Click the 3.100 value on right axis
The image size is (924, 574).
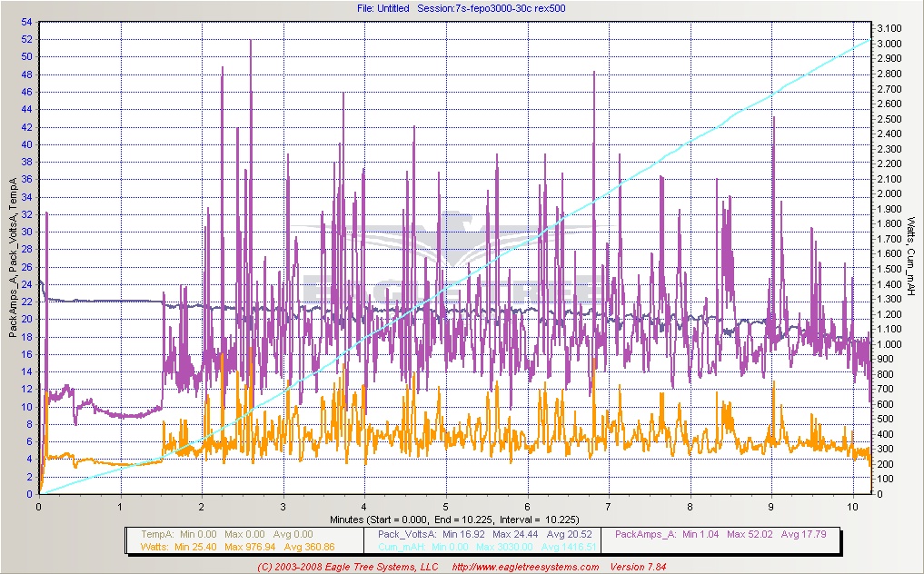891,29
